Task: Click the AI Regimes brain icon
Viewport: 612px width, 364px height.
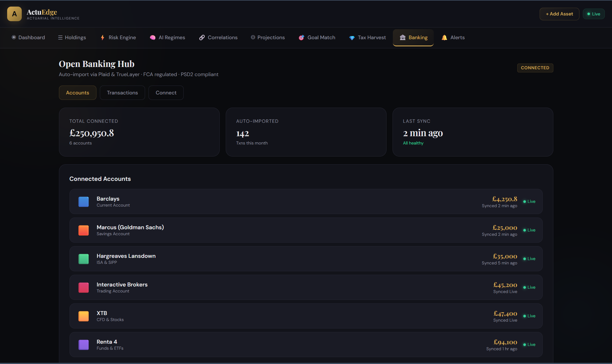Action: point(152,37)
